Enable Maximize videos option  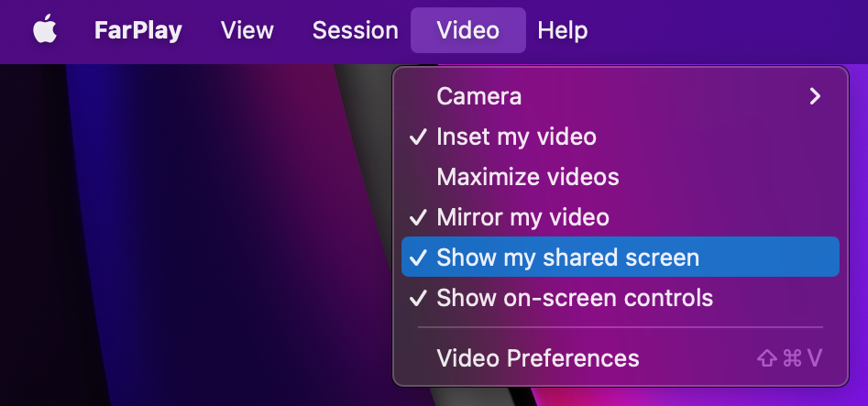pos(528,177)
